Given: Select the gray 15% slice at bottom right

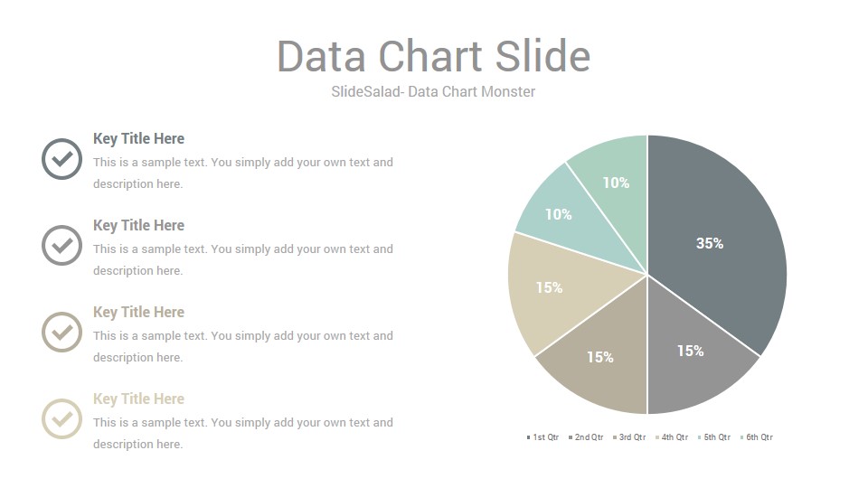Looking at the screenshot, I should pyautogui.click(x=691, y=351).
